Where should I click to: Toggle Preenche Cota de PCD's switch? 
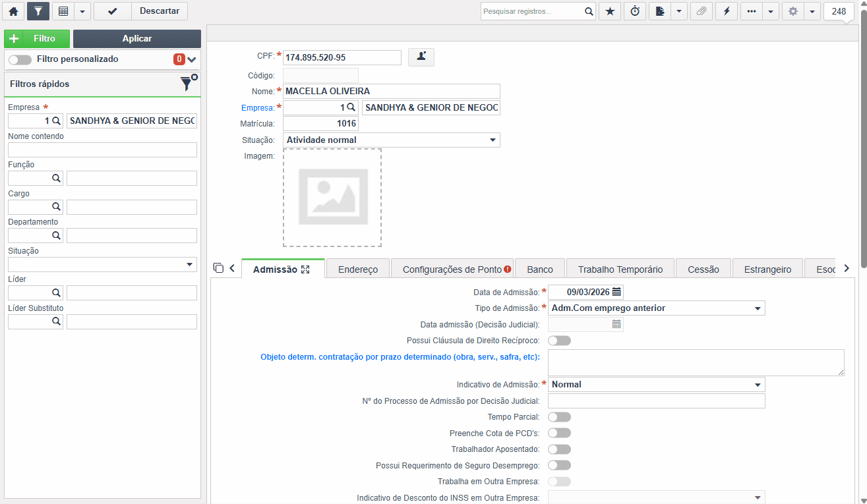click(559, 433)
